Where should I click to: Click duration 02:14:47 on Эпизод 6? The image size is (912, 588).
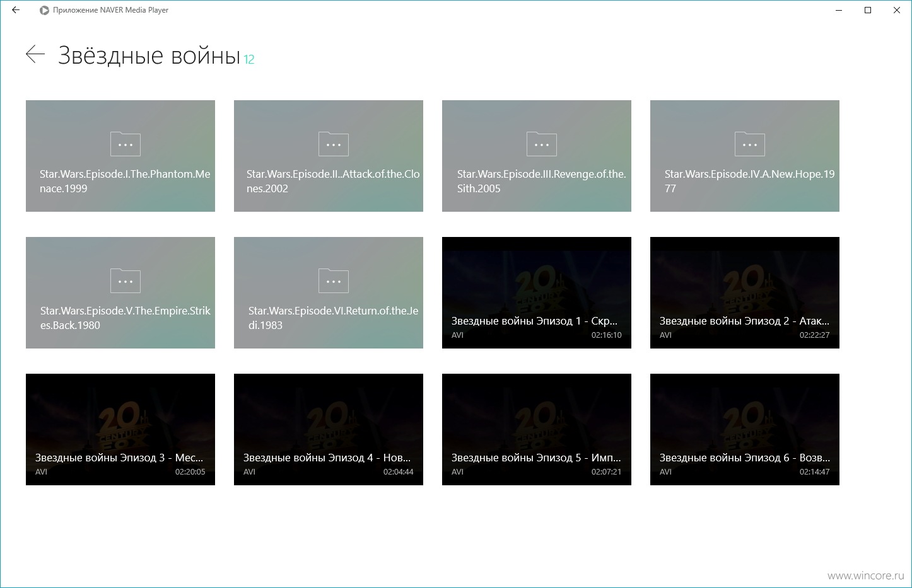(814, 472)
